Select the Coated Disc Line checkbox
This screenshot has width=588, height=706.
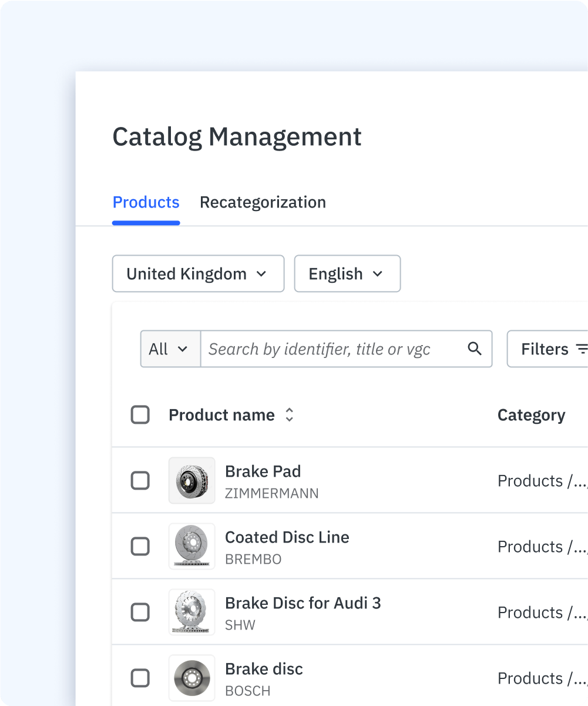point(140,547)
